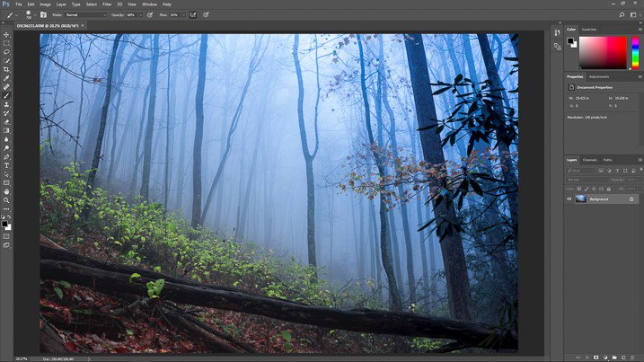The image size is (644, 362).
Task: Change screen mode button in toolbox
Action: (6, 245)
